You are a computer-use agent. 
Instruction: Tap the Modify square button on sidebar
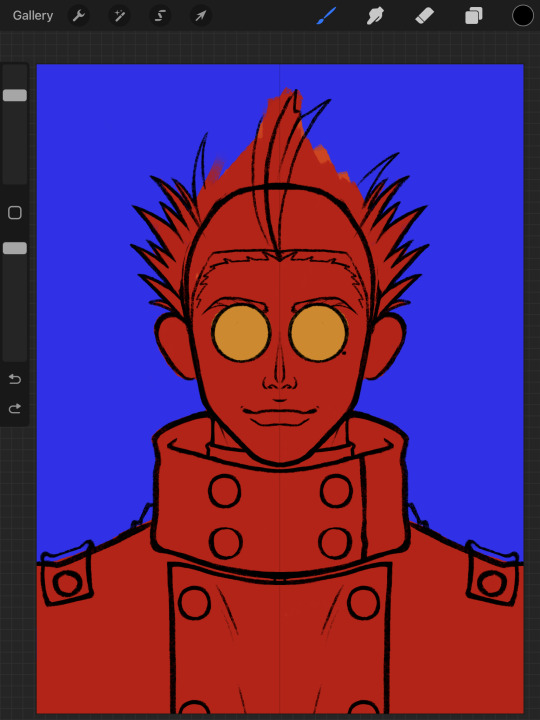pyautogui.click(x=15, y=213)
